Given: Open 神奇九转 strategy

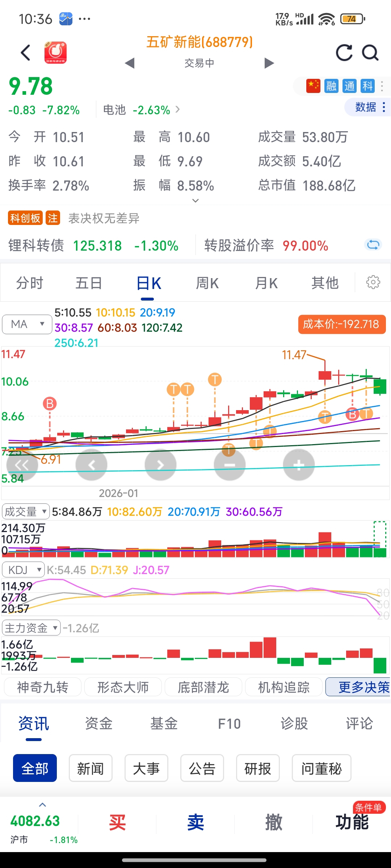Looking at the screenshot, I should point(43,687).
